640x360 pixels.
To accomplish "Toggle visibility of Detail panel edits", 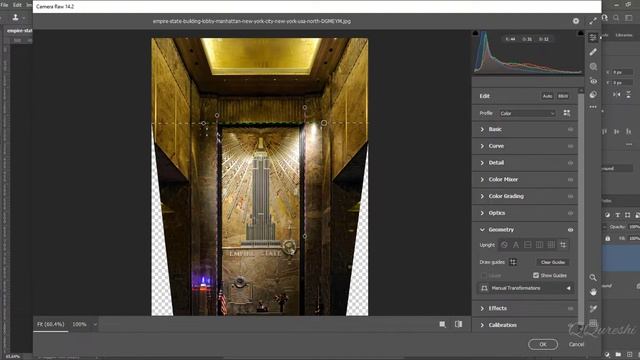I will coord(570,163).
